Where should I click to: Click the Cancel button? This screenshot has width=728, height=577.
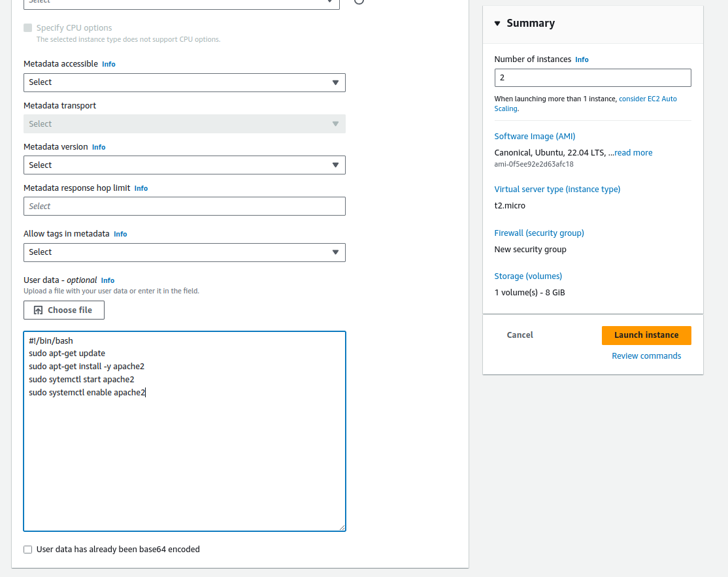(520, 335)
